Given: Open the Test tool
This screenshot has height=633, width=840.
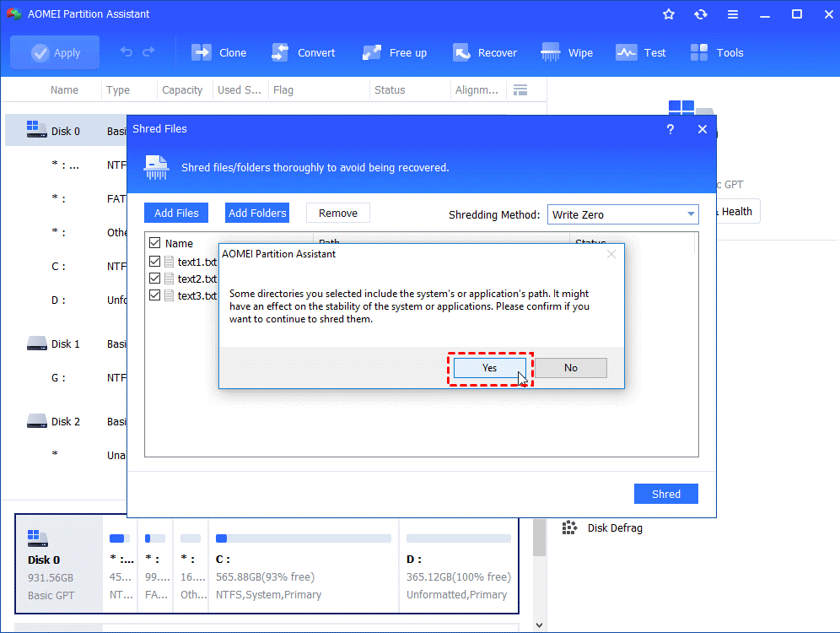Looking at the screenshot, I should coord(626,52).
